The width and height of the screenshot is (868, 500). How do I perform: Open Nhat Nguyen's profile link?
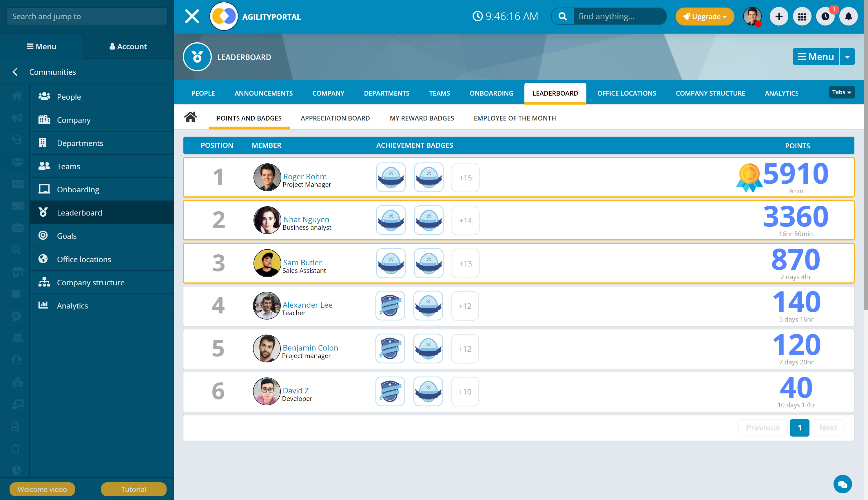tap(306, 219)
